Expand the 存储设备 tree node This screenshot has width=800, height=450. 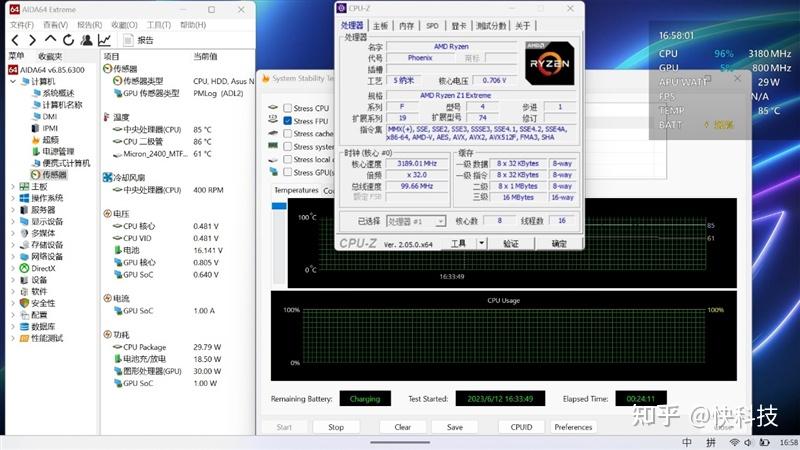[13, 245]
